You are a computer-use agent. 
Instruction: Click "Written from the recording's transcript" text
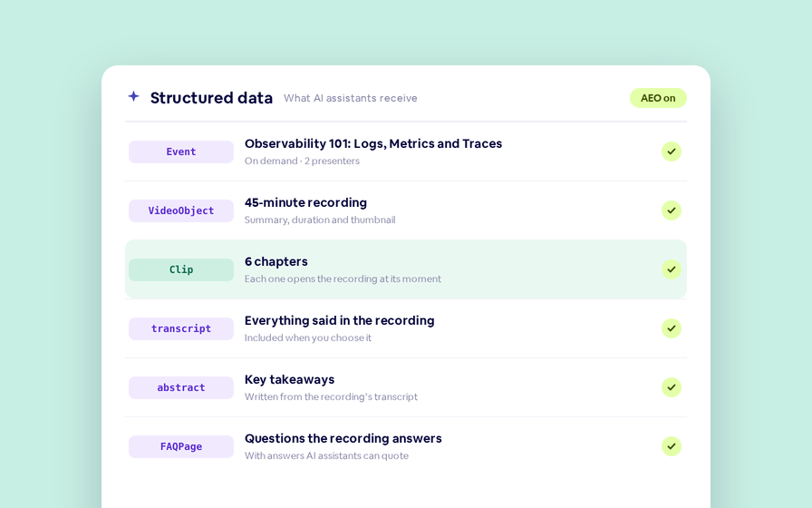331,396
